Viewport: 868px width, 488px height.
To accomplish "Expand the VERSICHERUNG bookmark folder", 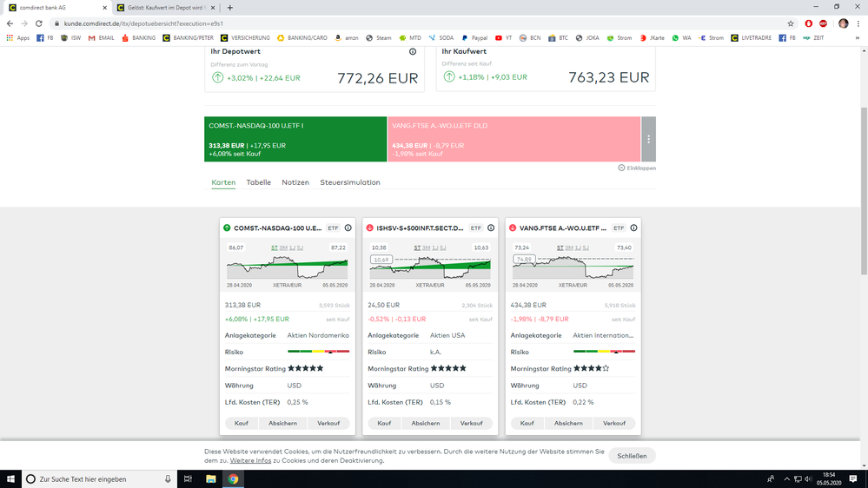I will [245, 38].
